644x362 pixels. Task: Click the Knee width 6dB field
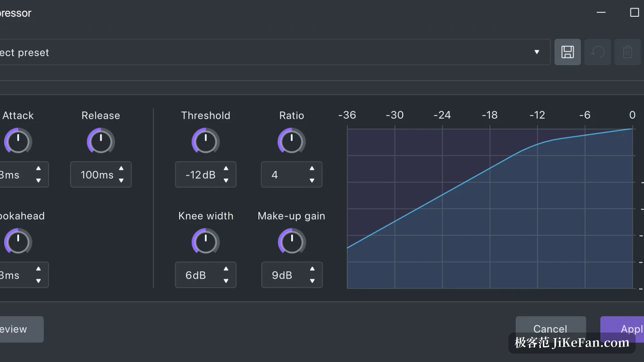point(205,275)
